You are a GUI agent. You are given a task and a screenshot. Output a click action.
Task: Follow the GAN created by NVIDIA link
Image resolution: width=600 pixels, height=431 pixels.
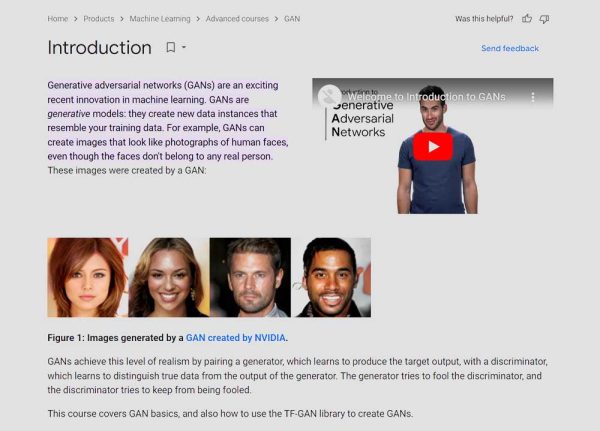pyautogui.click(x=235, y=338)
